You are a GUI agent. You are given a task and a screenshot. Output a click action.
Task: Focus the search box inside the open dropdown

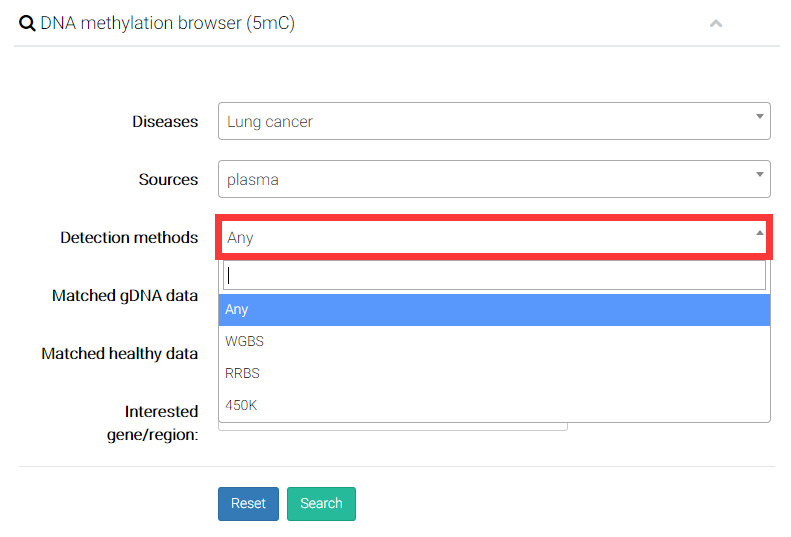click(x=494, y=274)
